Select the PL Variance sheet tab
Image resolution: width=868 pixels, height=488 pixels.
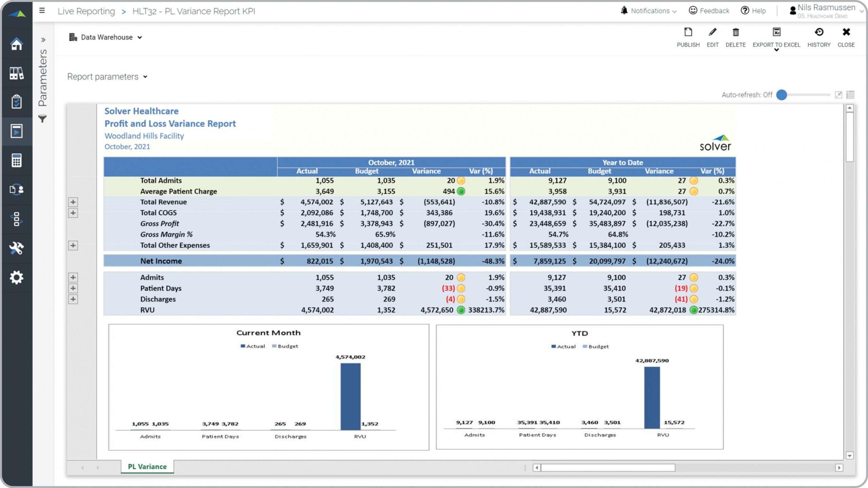click(147, 467)
